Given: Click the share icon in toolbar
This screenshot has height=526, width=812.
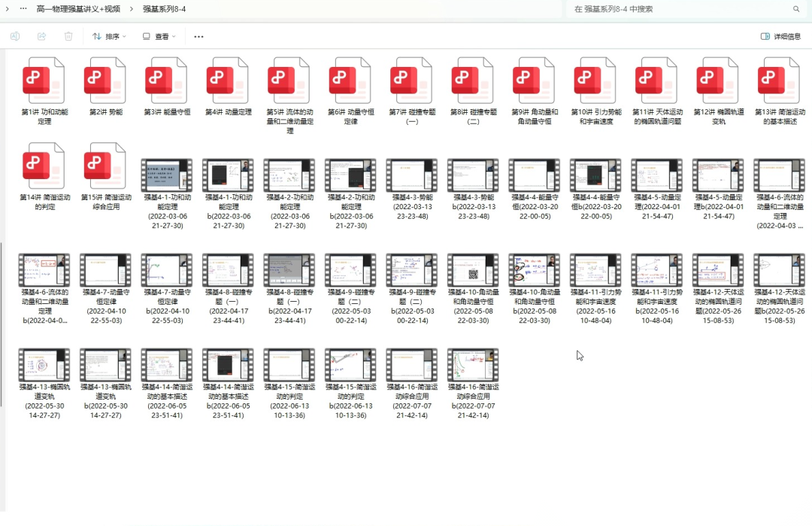Looking at the screenshot, I should tap(41, 36).
